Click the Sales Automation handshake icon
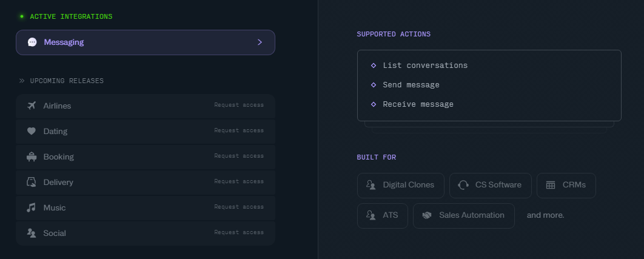This screenshot has height=259, width=644. coord(427,215)
